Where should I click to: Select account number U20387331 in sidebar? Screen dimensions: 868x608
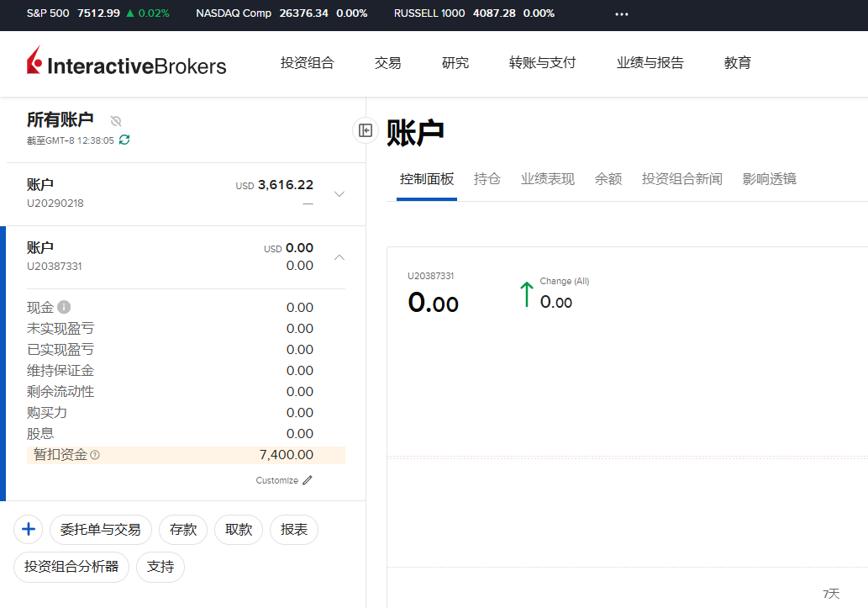(x=55, y=267)
